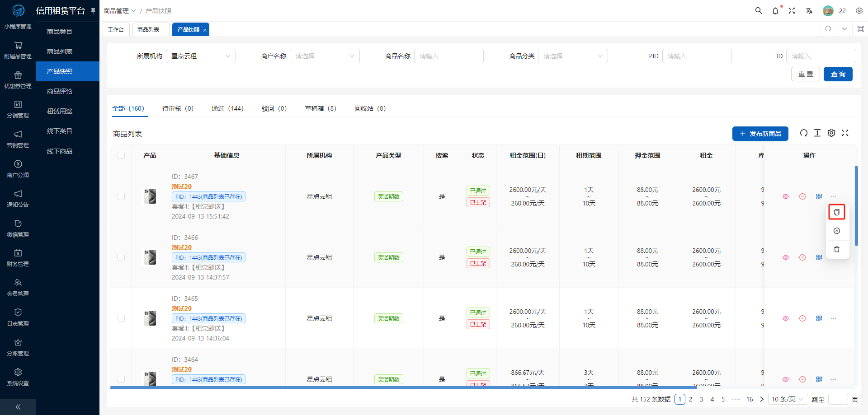Adjust table row density icon

pos(817,133)
